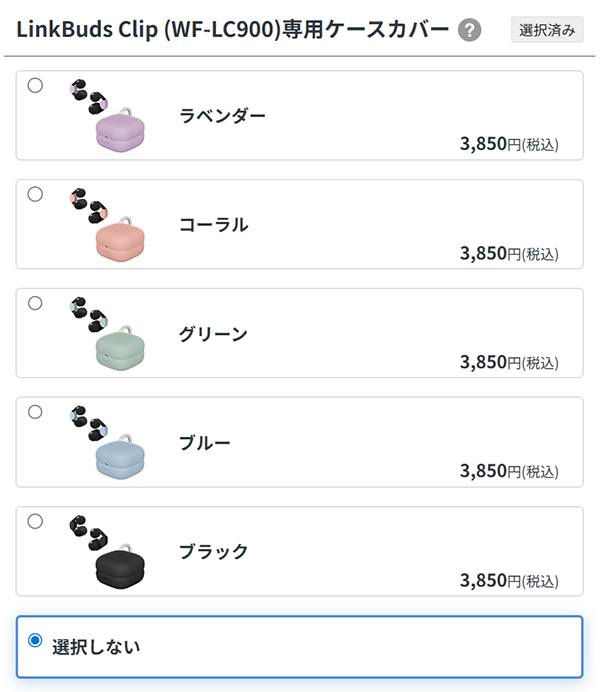This screenshot has height=692, width=600.
Task: Click the ブラック option label
Action: (213, 551)
